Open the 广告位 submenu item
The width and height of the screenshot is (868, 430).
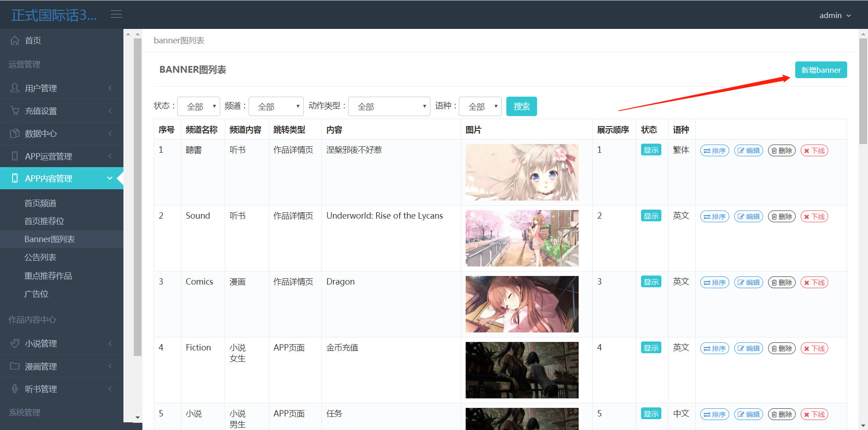click(36, 294)
